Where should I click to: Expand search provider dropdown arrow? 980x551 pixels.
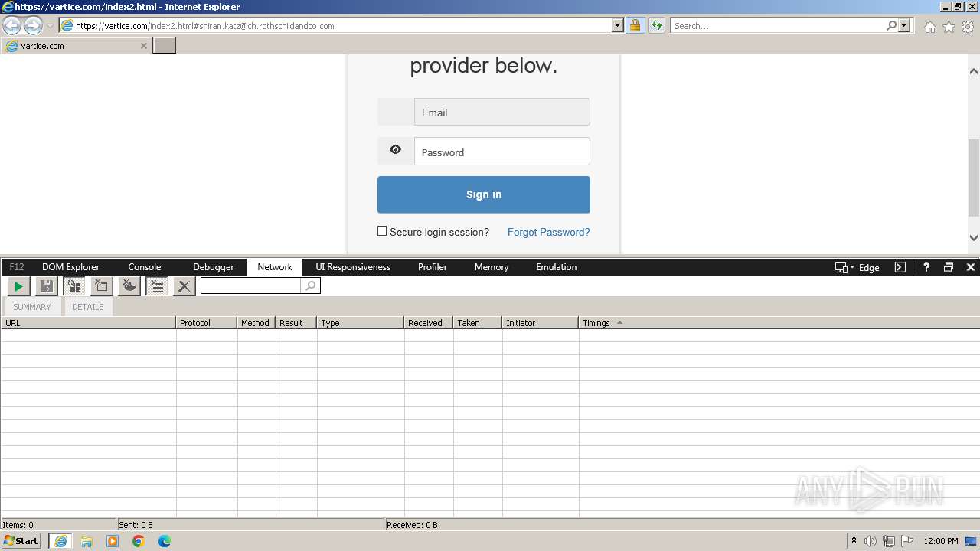pyautogui.click(x=905, y=26)
